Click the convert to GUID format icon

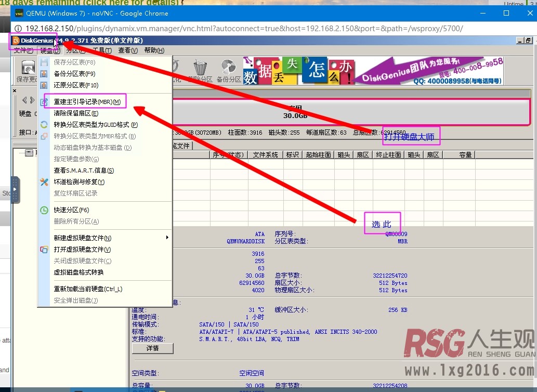pyautogui.click(x=44, y=125)
